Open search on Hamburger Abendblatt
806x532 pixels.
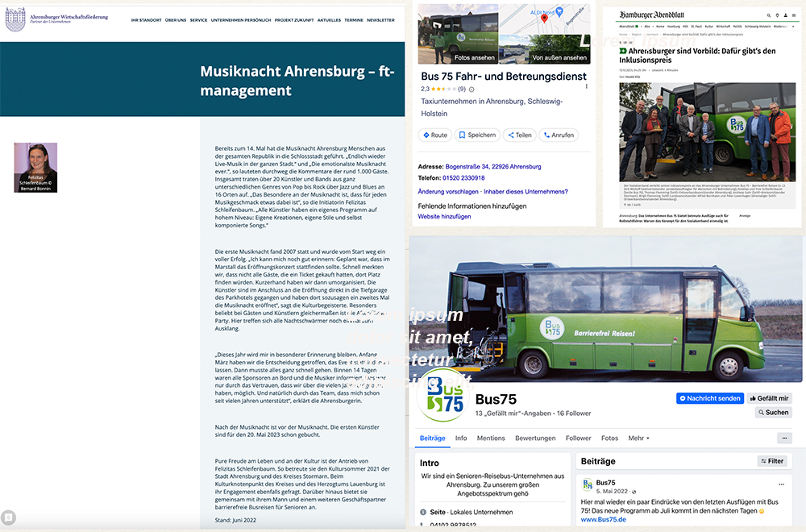click(768, 15)
